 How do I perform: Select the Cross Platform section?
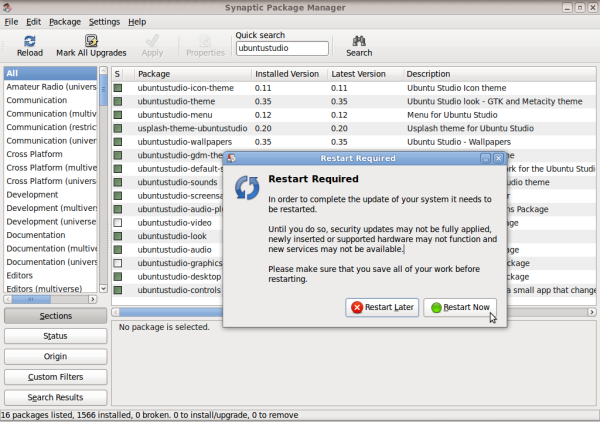tap(51, 154)
